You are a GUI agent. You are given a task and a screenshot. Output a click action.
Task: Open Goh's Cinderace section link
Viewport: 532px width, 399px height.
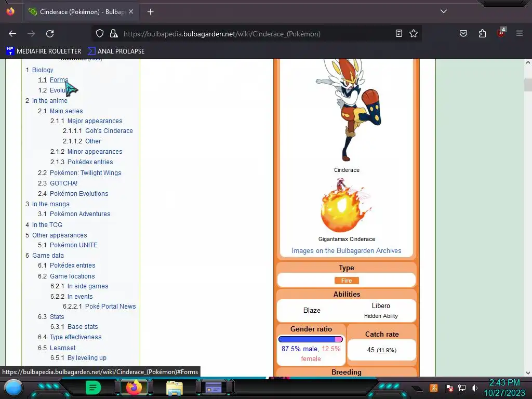click(109, 131)
